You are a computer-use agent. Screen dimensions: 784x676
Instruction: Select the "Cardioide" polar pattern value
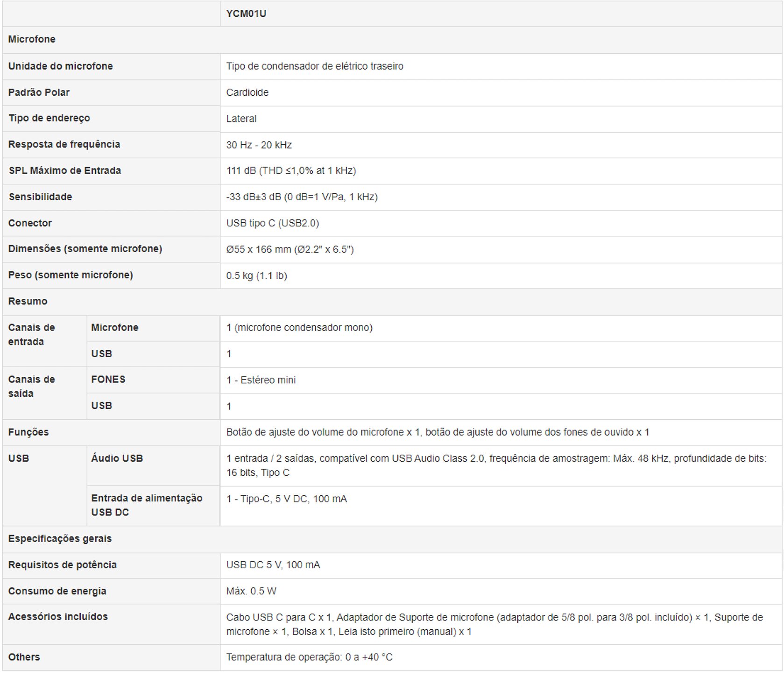247,92
